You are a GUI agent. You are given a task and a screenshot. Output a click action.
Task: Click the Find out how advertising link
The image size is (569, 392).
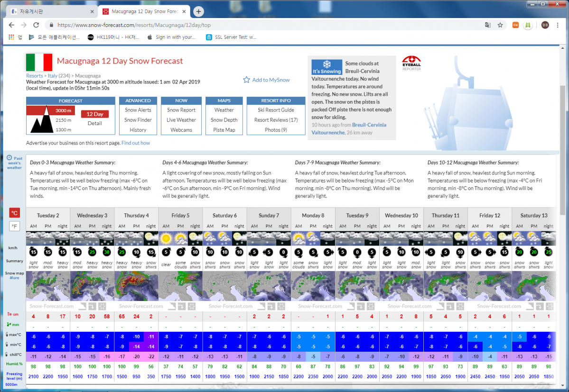coord(136,143)
